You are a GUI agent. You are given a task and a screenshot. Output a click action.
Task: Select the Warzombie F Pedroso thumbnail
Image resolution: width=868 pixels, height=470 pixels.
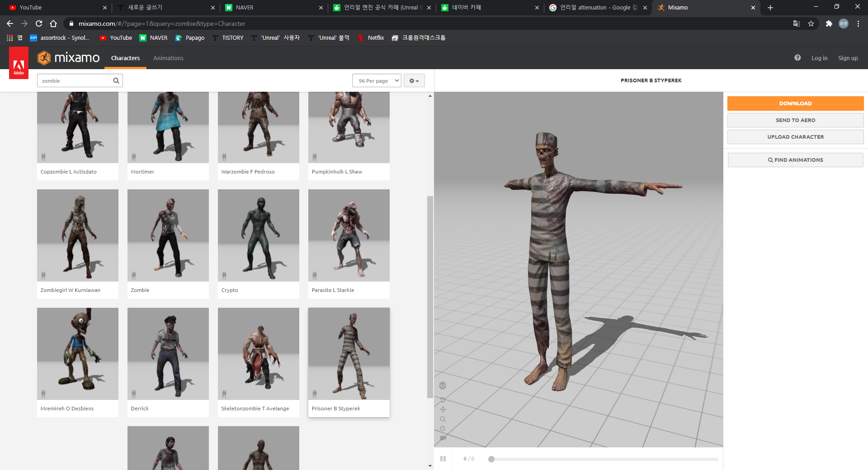(x=258, y=127)
